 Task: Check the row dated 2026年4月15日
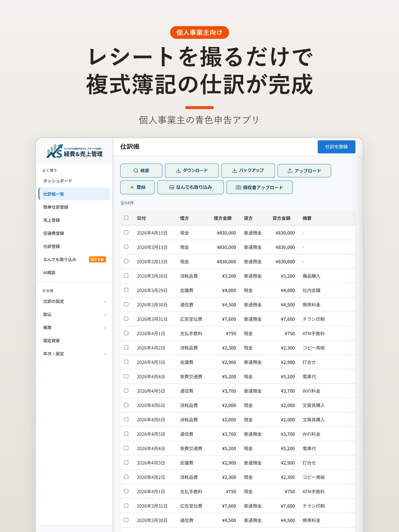126,232
